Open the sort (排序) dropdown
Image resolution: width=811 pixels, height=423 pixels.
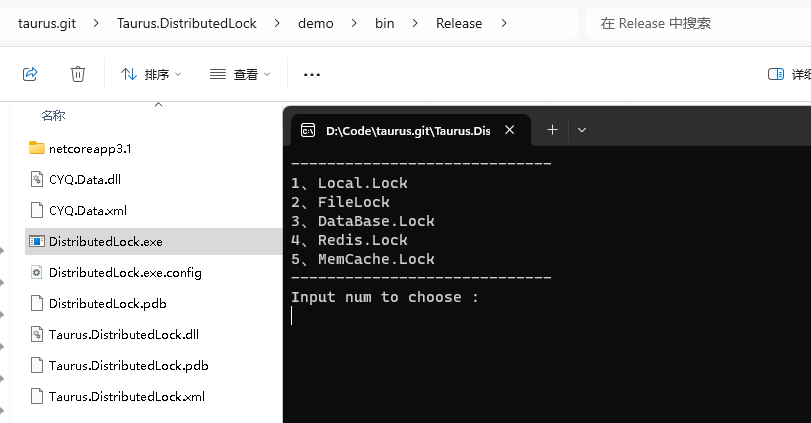[x=151, y=74]
